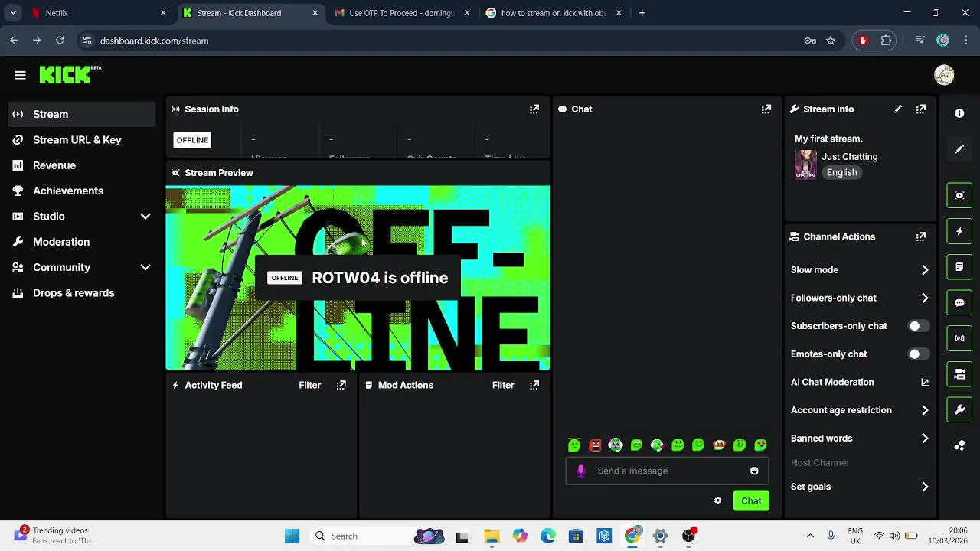The image size is (980, 551).
Task: Switch to the Gmail OTP tab
Action: [402, 13]
